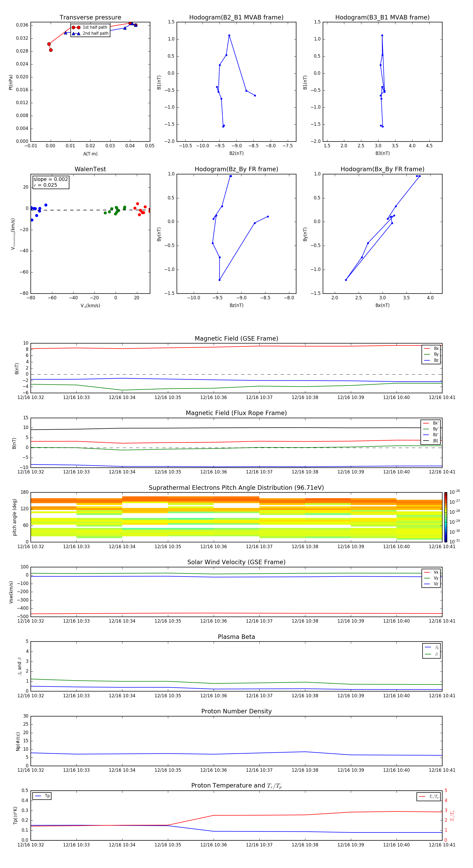Click the '12/16 10:36' tick under Plasma Beta
This screenshot has height=868, width=473.
[x=213, y=695]
